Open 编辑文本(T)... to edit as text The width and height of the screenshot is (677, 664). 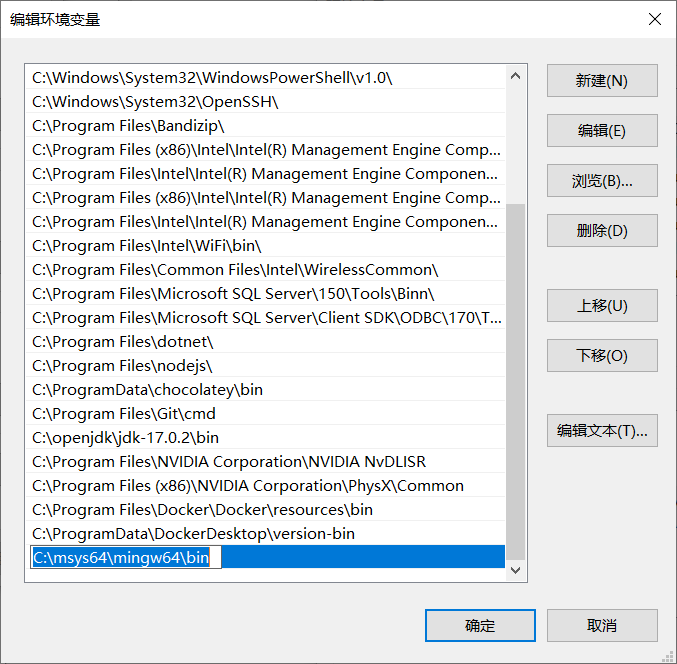coord(602,430)
